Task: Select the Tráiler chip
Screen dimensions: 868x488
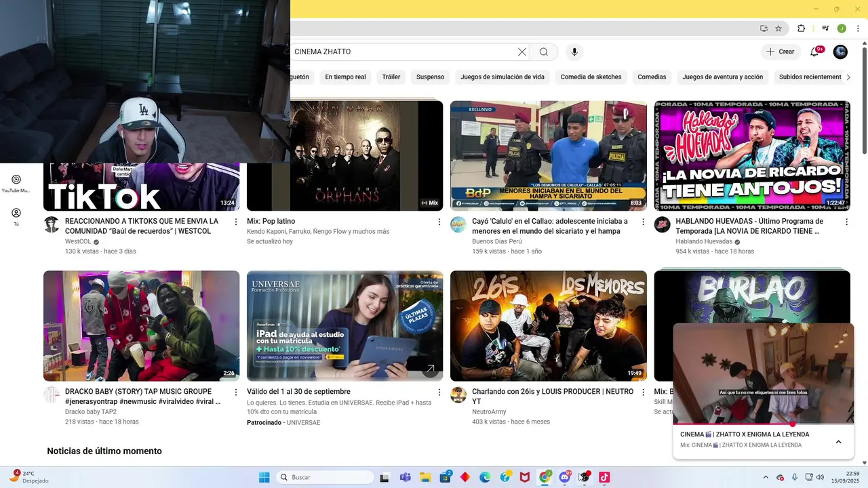Action: [391, 77]
